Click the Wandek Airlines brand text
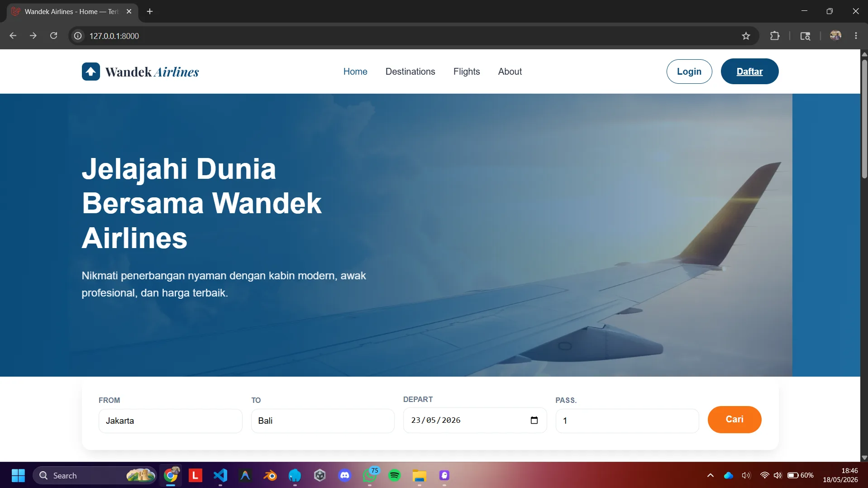The image size is (868, 488). [152, 72]
